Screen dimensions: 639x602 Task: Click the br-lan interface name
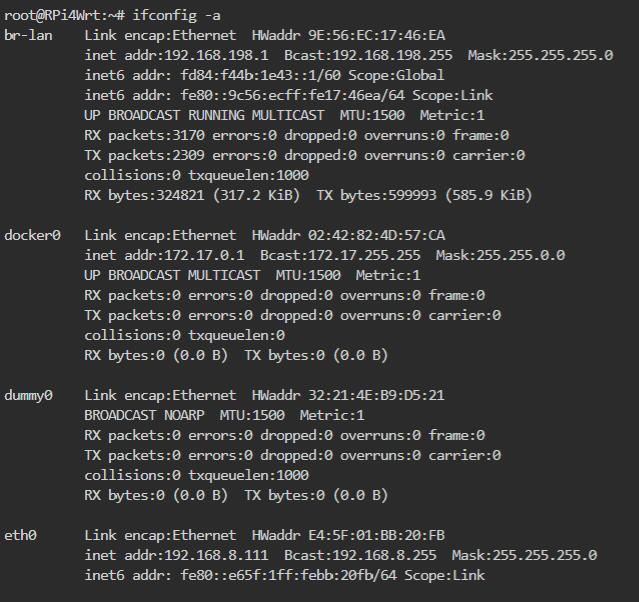[28, 35]
